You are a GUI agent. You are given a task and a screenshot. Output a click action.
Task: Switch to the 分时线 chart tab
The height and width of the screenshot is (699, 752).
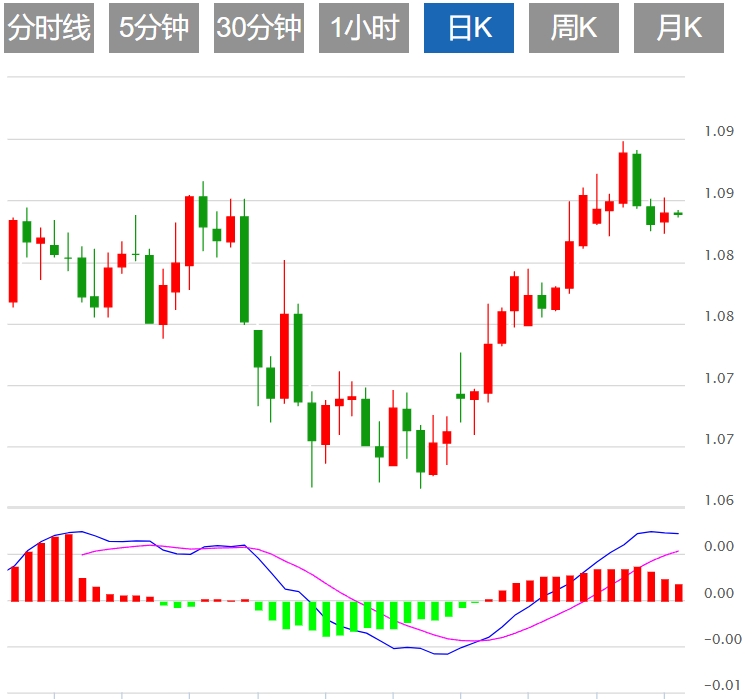pos(49,28)
